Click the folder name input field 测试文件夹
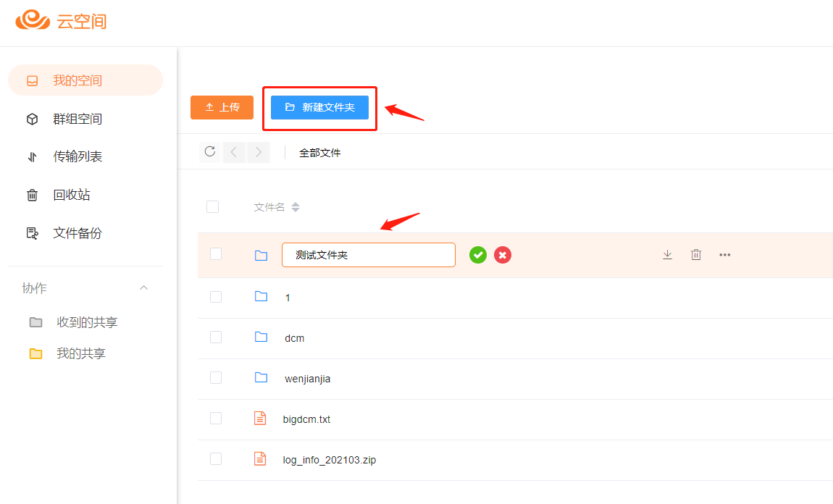The width and height of the screenshot is (833, 504). [369, 255]
